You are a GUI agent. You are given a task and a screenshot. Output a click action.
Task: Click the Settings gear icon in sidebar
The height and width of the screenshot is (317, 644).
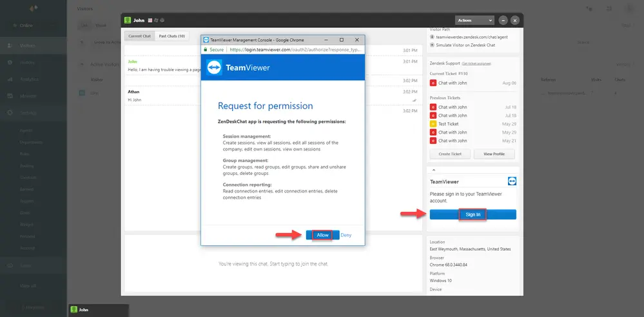10,112
